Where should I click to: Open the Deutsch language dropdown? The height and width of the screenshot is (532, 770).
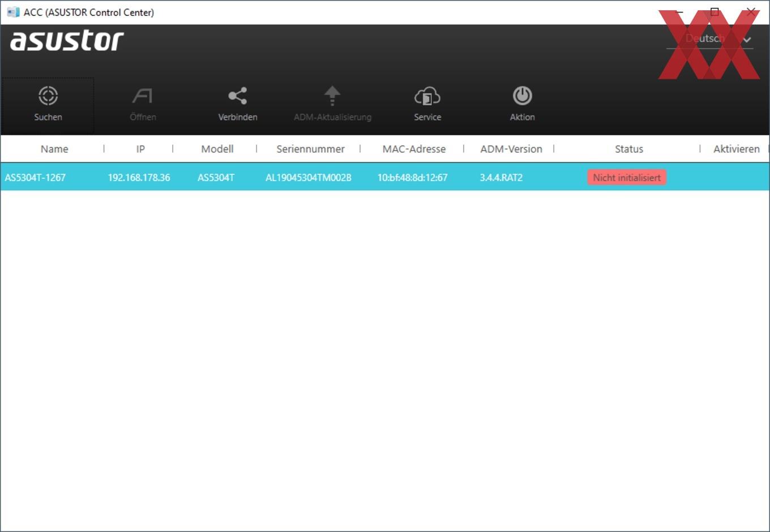tap(709, 38)
